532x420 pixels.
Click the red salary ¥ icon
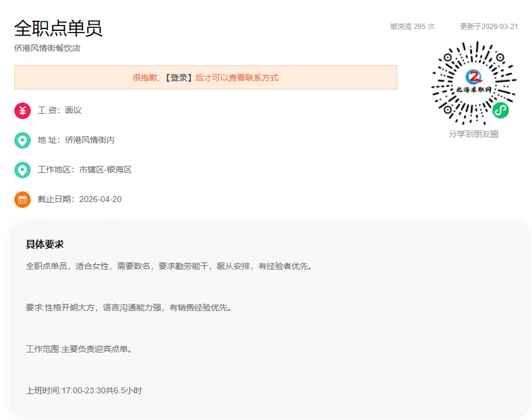pos(22,111)
